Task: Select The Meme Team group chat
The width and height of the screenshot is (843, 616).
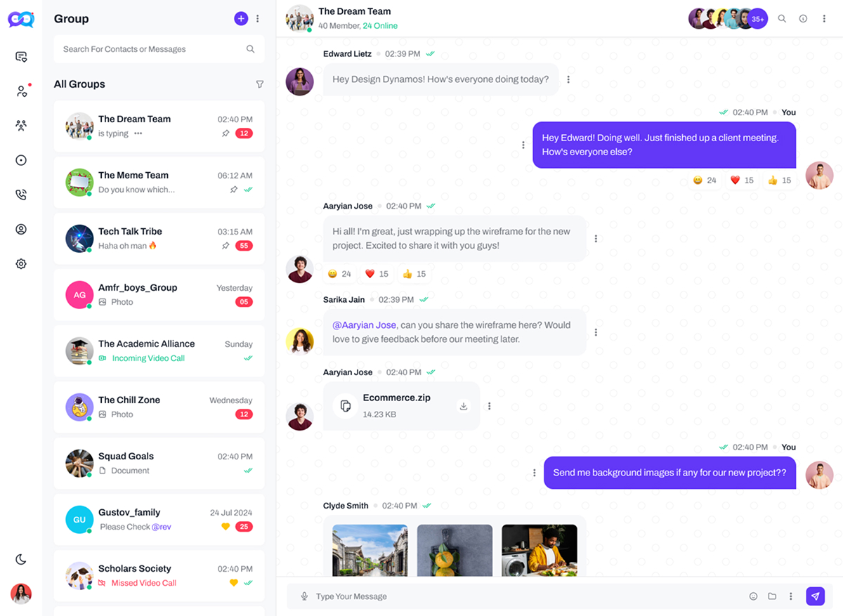Action: click(x=159, y=183)
